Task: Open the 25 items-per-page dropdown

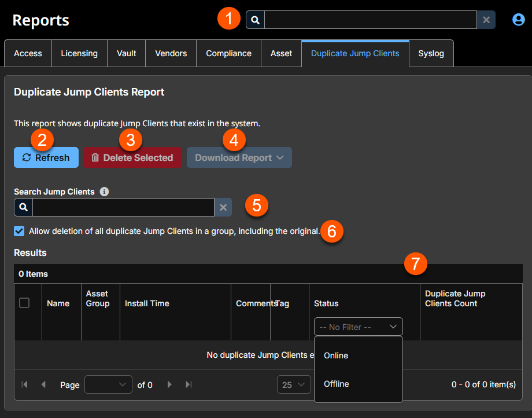Action: coord(294,384)
